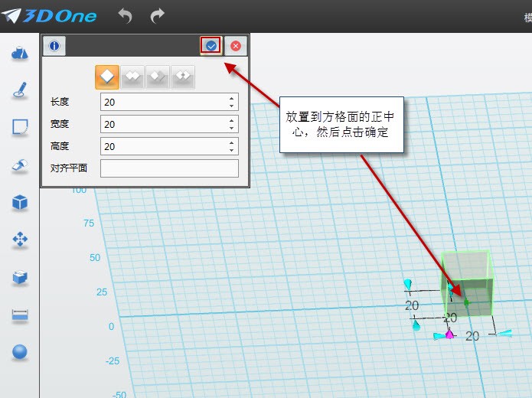Cancel the cube dialog with red X
The image size is (532, 398).
pos(236,46)
